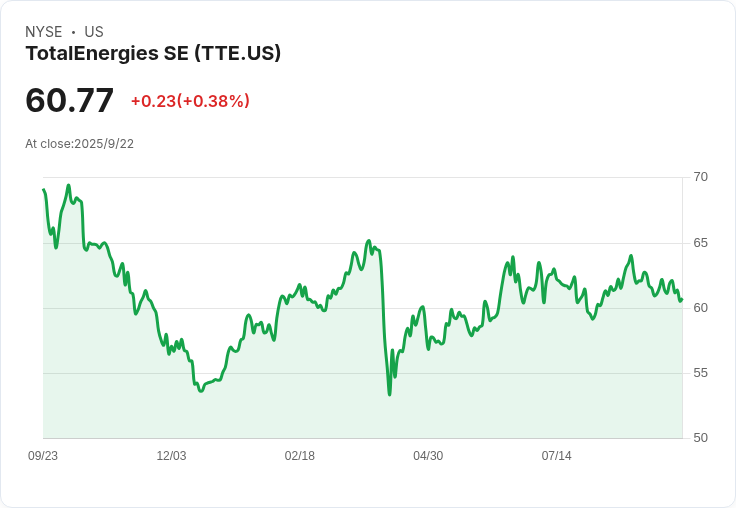Click the lowest dip of the price line
The height and width of the screenshot is (508, 736).
tap(389, 394)
